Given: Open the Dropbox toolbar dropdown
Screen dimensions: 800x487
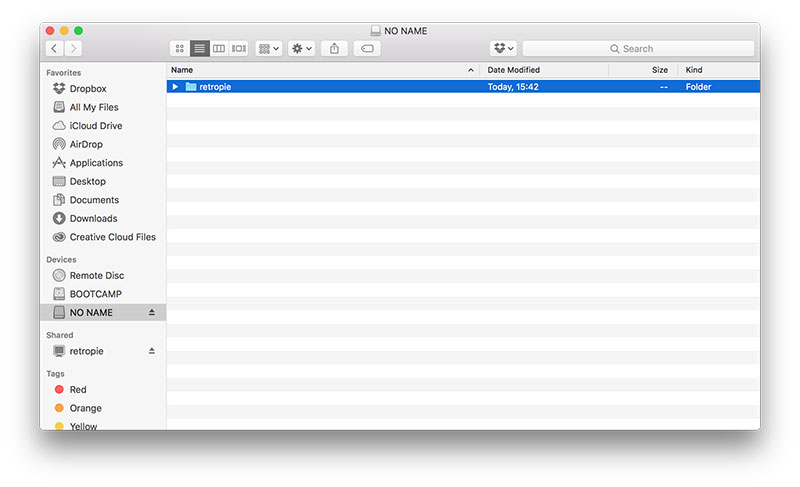Looking at the screenshot, I should point(503,48).
